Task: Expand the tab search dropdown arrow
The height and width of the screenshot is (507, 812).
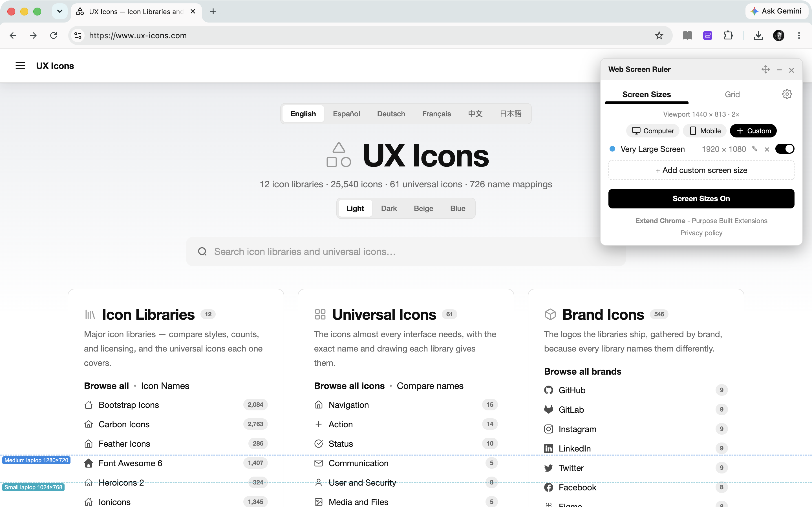Action: click(60, 11)
